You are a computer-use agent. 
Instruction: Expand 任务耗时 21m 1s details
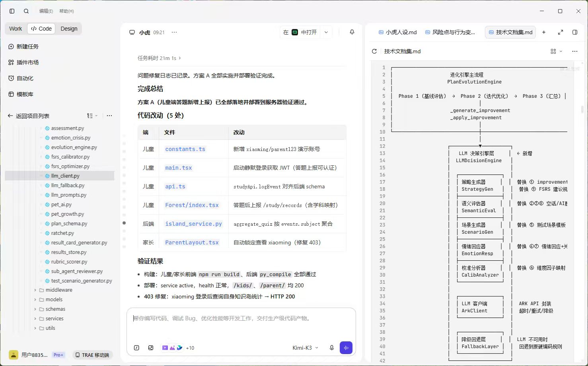click(159, 58)
